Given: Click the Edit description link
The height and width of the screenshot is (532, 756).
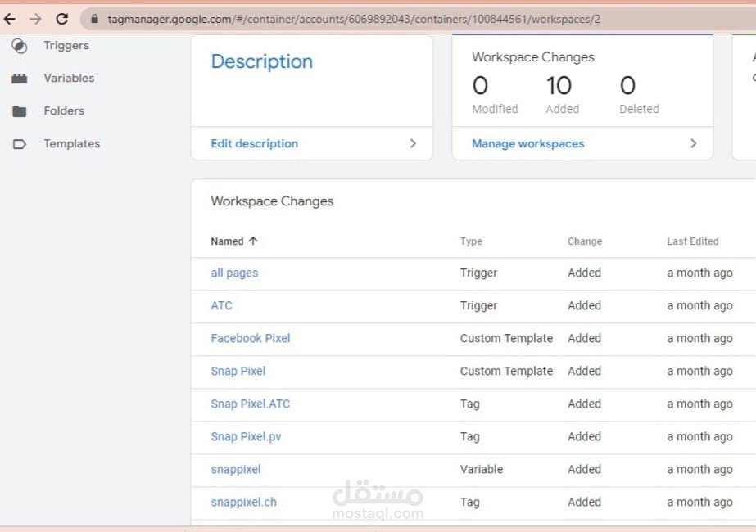Looking at the screenshot, I should coord(254,143).
